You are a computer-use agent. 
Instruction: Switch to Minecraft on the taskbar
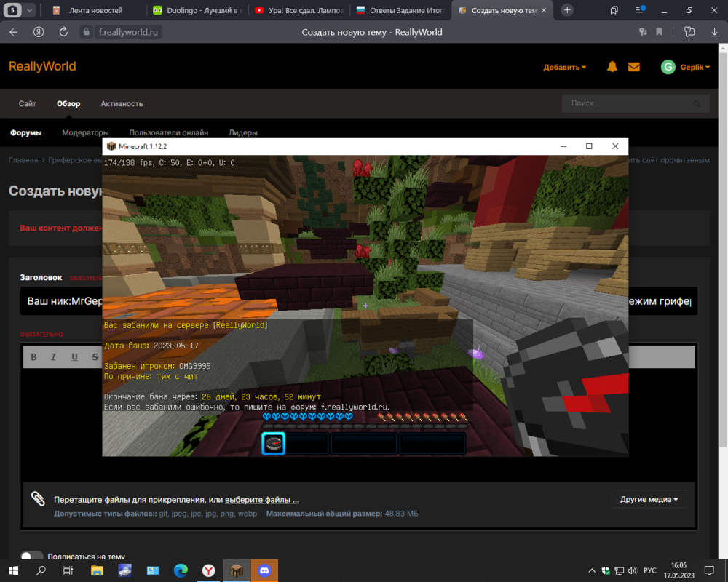pos(237,570)
